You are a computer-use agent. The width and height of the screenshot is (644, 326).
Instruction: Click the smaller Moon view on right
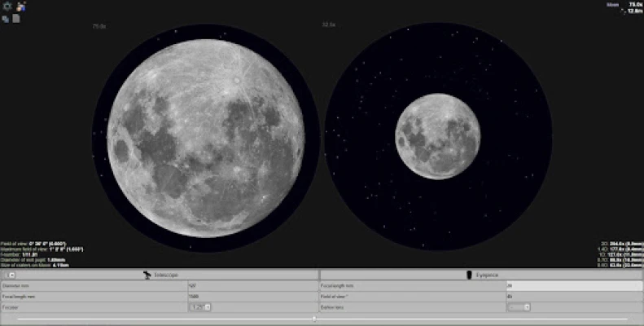coord(438,135)
